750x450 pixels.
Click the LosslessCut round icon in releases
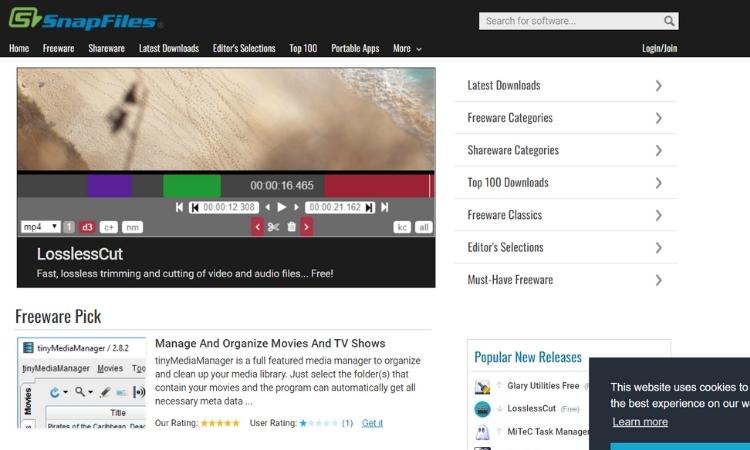click(x=482, y=409)
